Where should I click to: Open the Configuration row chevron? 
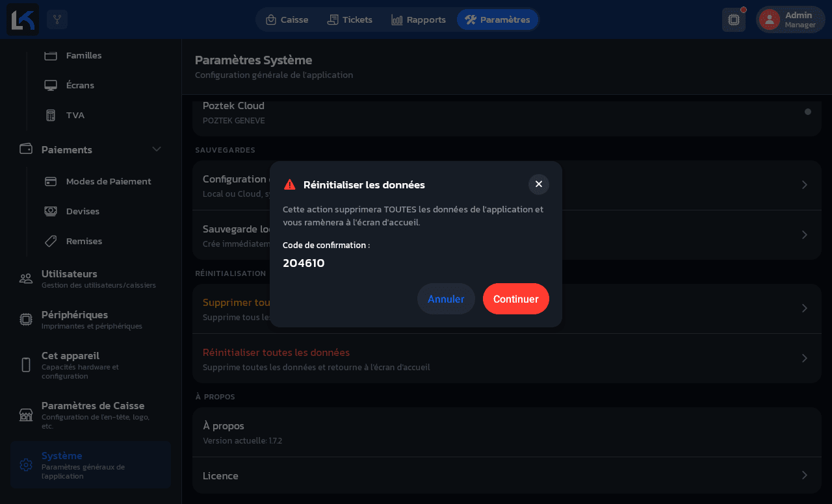[805, 185]
